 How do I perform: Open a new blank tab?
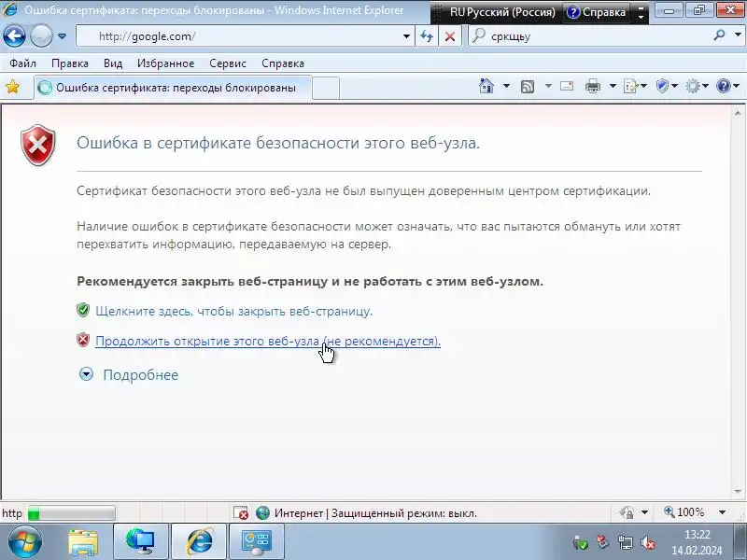326,88
